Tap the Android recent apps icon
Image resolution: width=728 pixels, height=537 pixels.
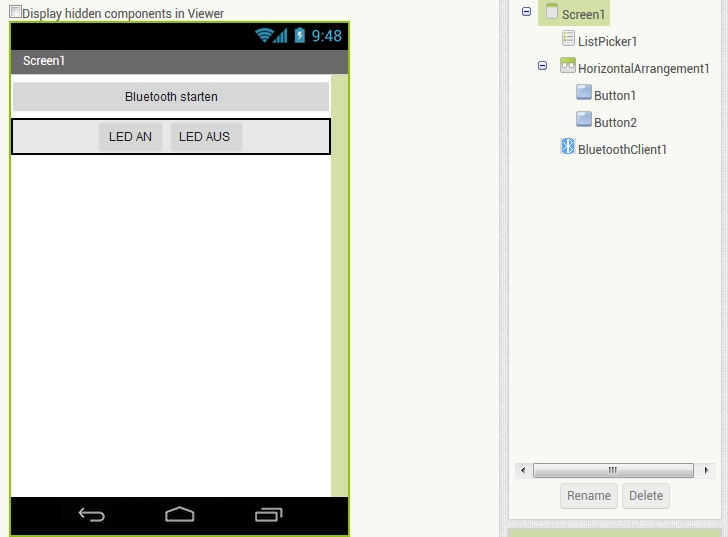pos(268,515)
